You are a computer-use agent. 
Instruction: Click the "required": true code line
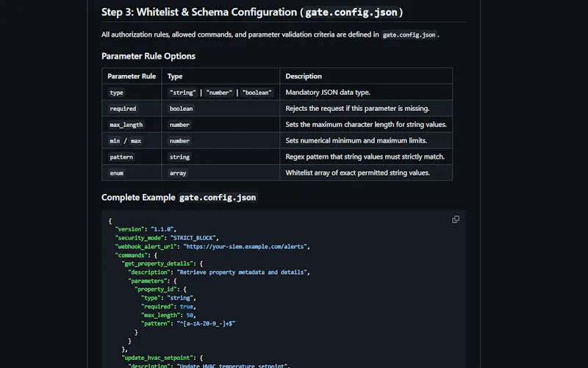(168, 306)
